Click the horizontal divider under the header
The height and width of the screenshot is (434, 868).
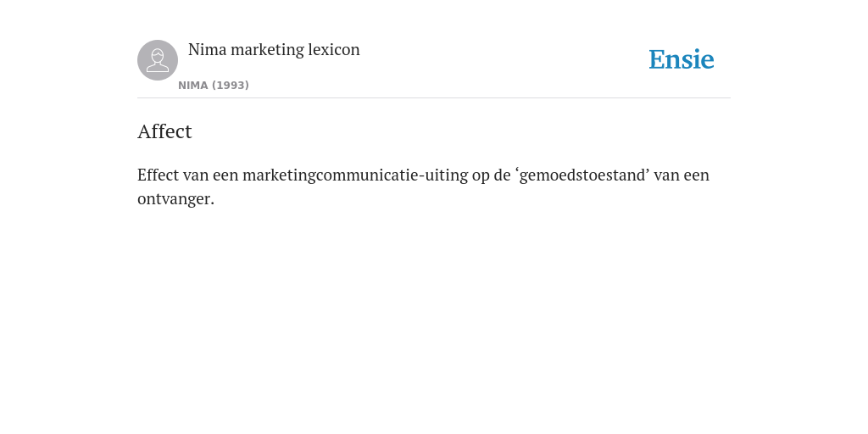pyautogui.click(x=434, y=98)
